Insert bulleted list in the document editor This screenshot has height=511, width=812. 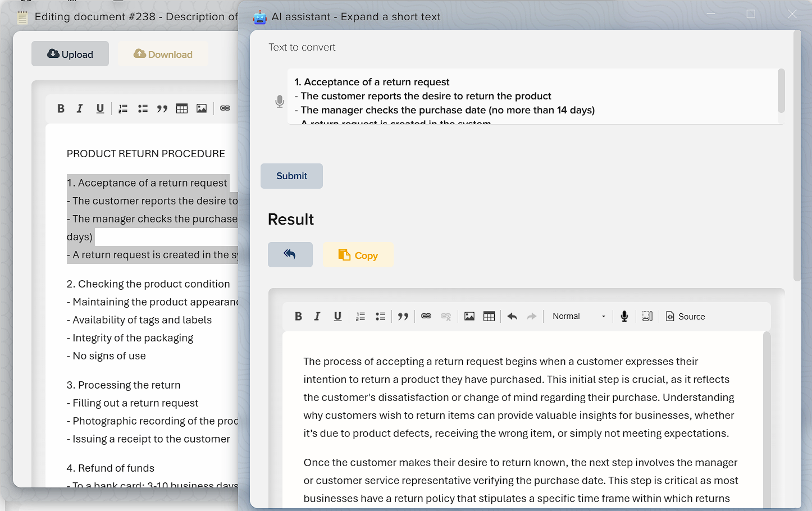click(x=143, y=108)
